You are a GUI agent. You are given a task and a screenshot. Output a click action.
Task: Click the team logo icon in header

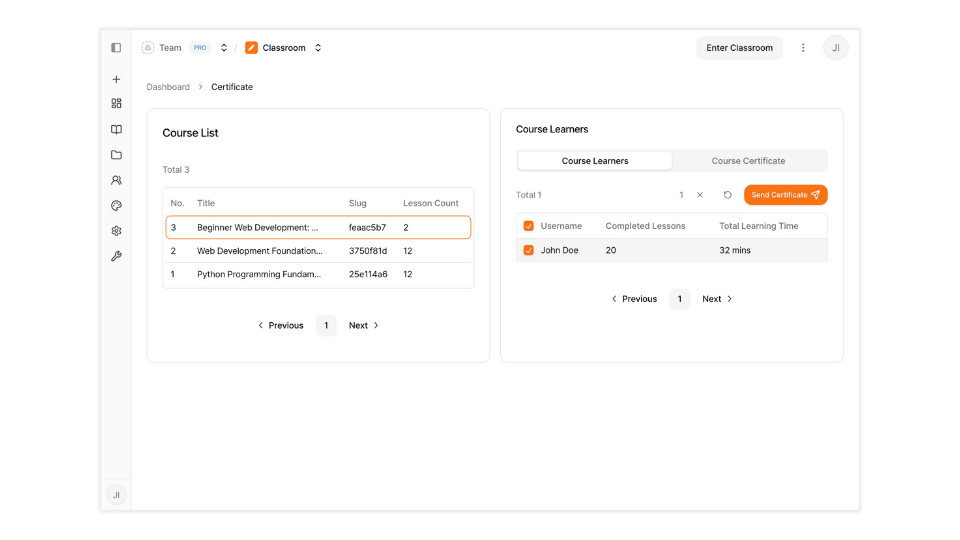coord(148,48)
